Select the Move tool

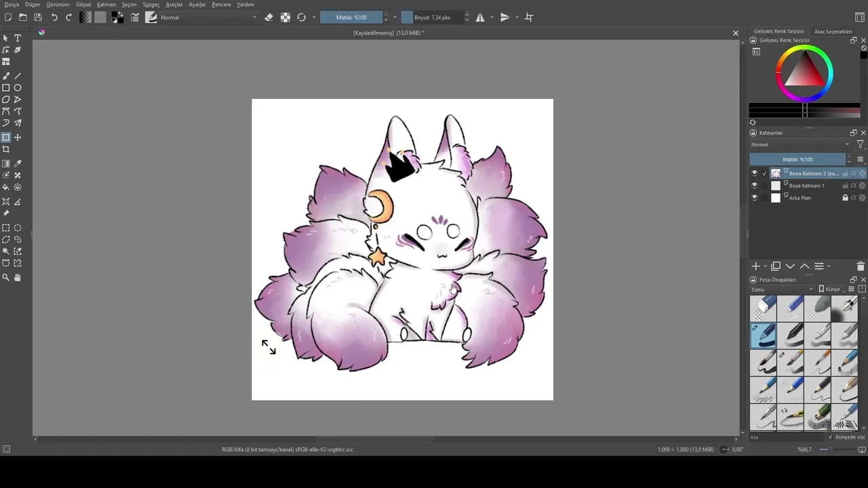[x=18, y=138]
